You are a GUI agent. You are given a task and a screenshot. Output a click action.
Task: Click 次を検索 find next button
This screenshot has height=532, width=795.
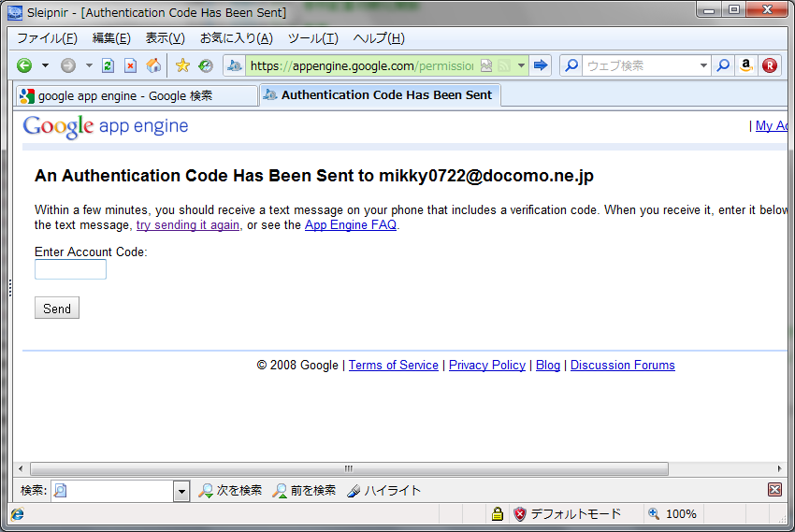[x=230, y=491]
